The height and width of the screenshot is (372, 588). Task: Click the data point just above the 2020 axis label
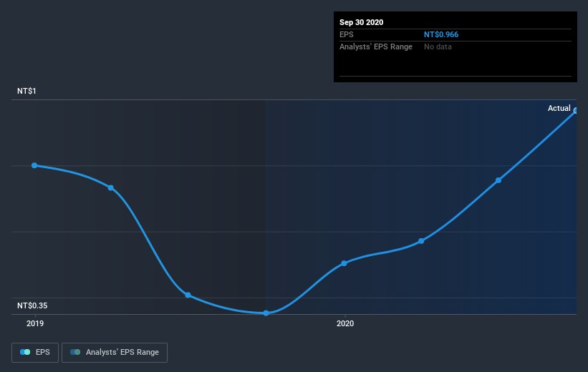click(344, 263)
